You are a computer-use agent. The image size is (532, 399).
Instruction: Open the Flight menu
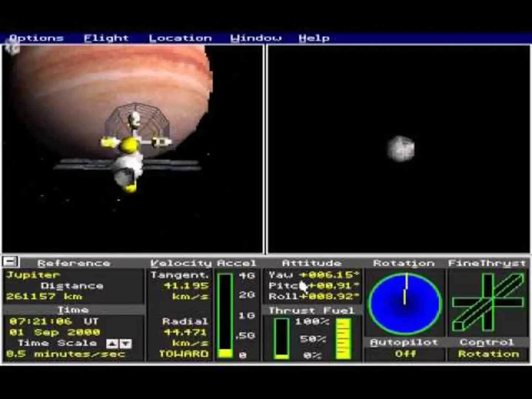106,38
